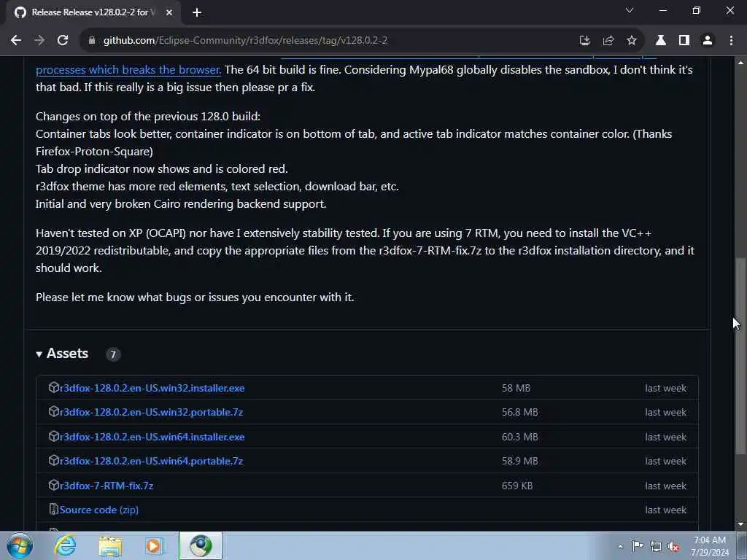Screen dimensions: 747x560
Task: Click the scrollbar down arrow
Action: point(741,524)
